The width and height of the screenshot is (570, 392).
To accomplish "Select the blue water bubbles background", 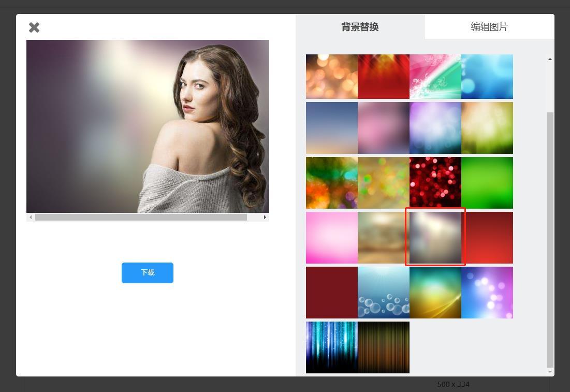I will coord(384,293).
